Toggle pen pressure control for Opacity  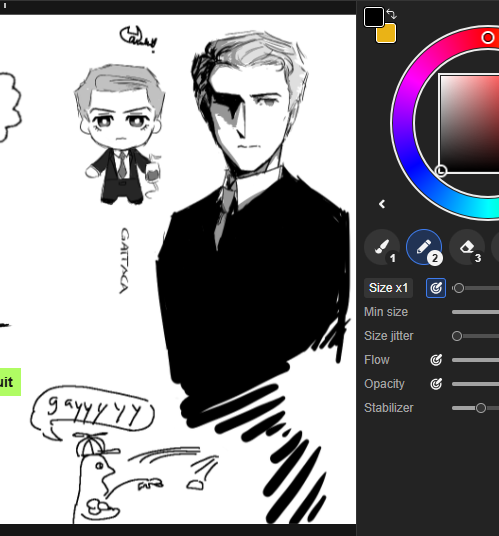pos(436,384)
